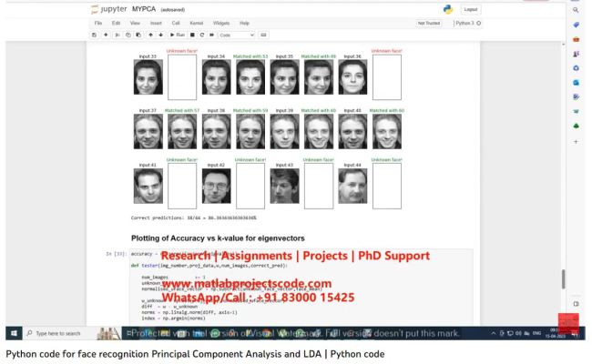Click the Correct predictions output text
Image resolution: width=592 pixels, height=364 pixels.
click(194, 217)
